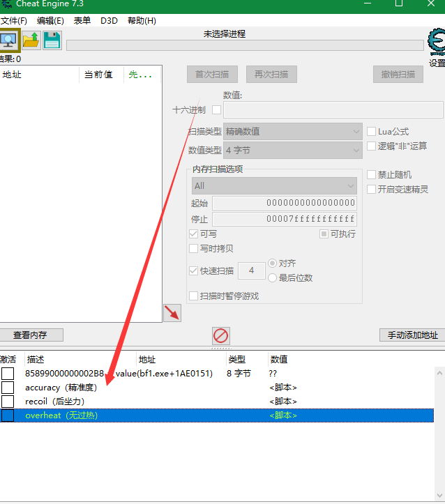
Task: Enable the Lua公式 checkbox
Action: [x=371, y=132]
